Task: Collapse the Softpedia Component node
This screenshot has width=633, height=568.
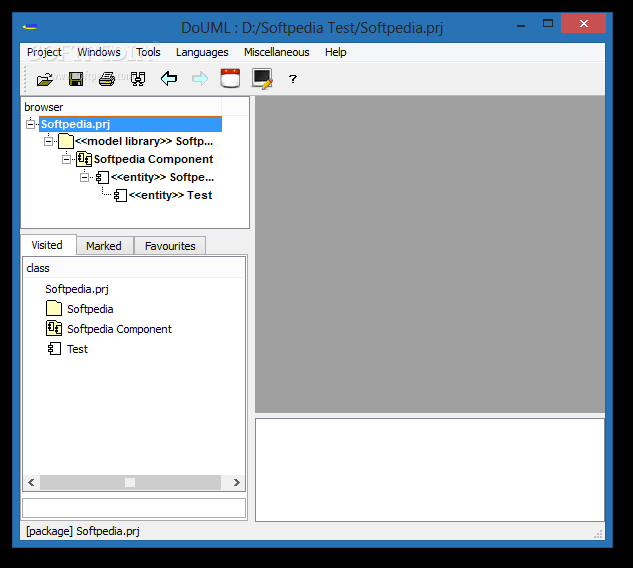Action: pyautogui.click(x=66, y=159)
